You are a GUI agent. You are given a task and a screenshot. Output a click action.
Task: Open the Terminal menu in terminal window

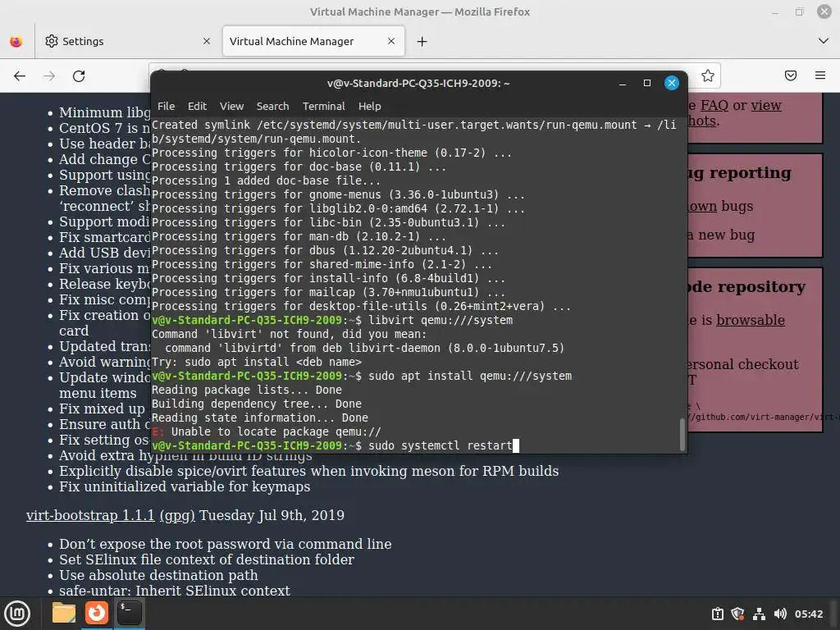click(323, 106)
